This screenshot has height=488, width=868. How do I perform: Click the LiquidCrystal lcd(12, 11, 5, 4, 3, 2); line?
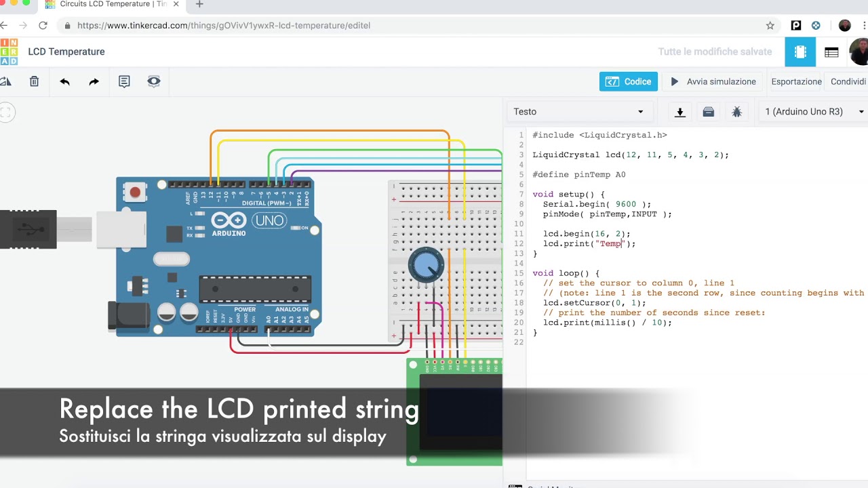[x=631, y=155]
